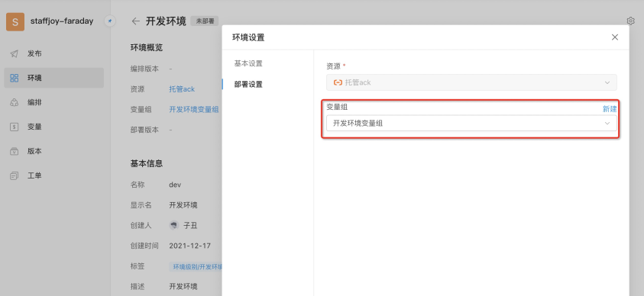
Task: Click the 环境级别/开发环境 tag
Action: [196, 267]
